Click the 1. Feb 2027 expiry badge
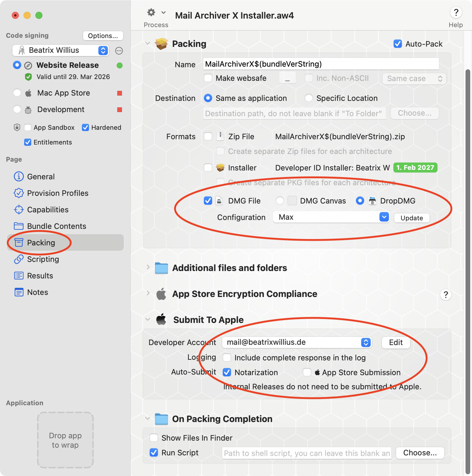The height and width of the screenshot is (476, 472). [415, 168]
